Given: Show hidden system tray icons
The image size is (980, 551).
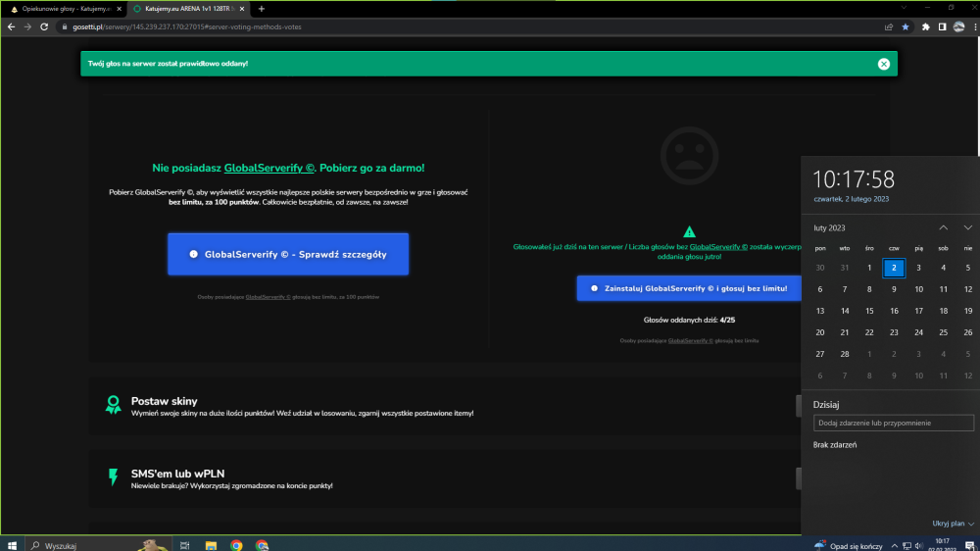Looking at the screenshot, I should [x=895, y=545].
